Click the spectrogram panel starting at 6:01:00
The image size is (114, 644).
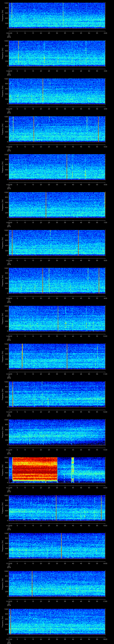57,16
